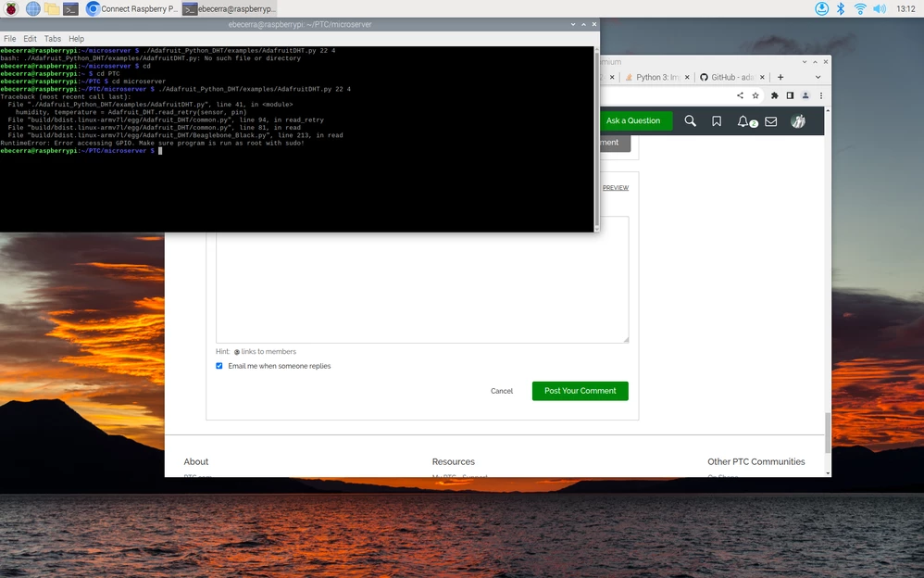Image resolution: width=924 pixels, height=578 pixels.
Task: Open the Chromium profile avatar icon
Action: (x=805, y=95)
